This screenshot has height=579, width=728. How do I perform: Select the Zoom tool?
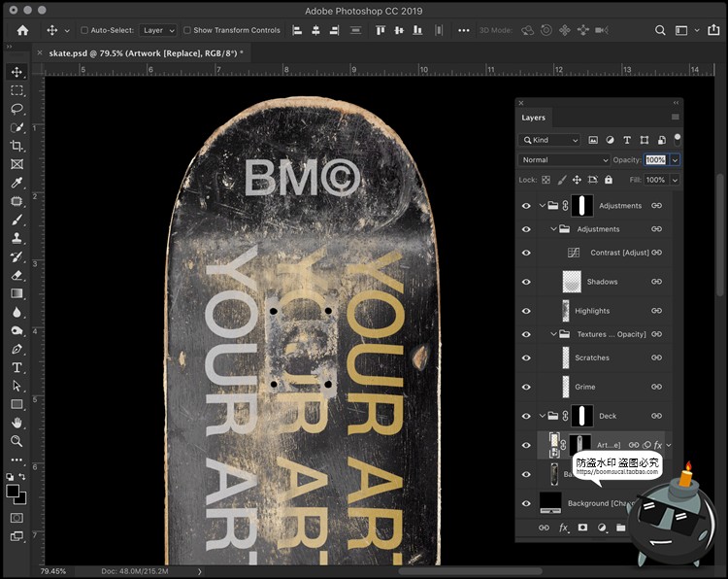point(17,441)
